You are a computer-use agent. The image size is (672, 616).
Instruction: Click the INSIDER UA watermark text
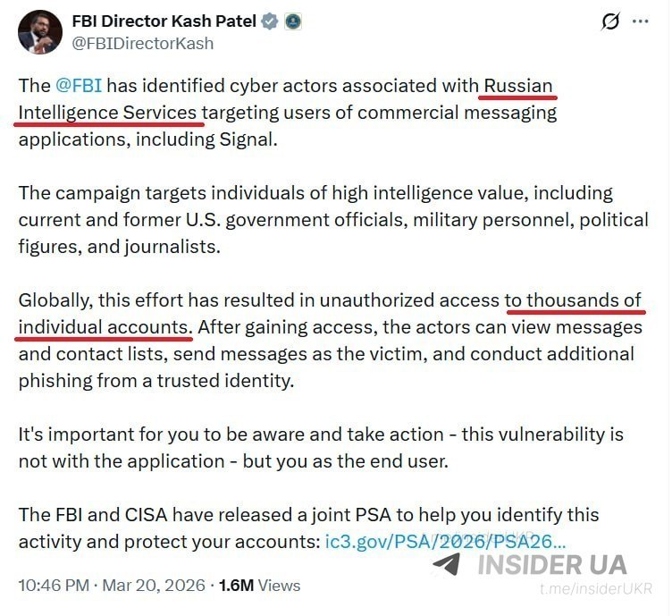pyautogui.click(x=551, y=564)
